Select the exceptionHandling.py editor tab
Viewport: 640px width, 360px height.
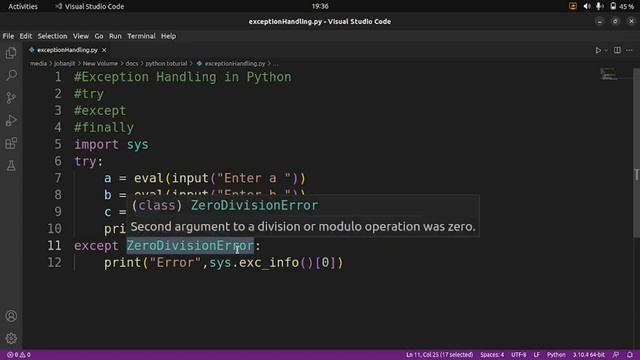(67, 50)
